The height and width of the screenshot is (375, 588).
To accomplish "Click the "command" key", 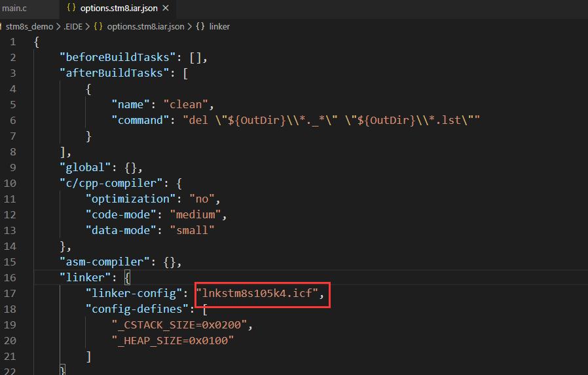I will pyautogui.click(x=140, y=120).
